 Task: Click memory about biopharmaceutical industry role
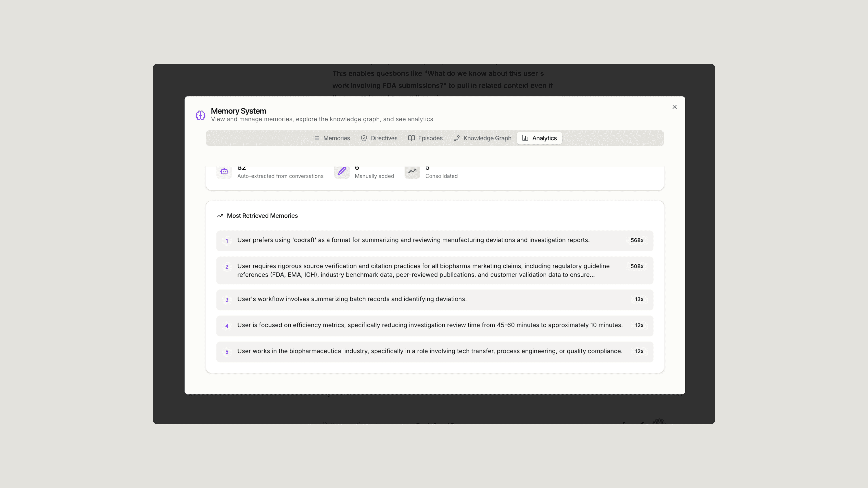(430, 351)
